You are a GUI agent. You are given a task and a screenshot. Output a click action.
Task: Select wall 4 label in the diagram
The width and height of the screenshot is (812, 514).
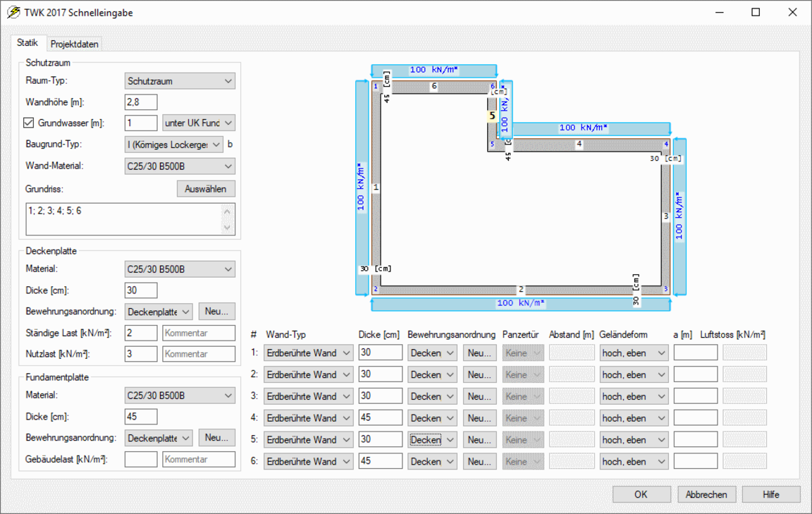tap(579, 144)
